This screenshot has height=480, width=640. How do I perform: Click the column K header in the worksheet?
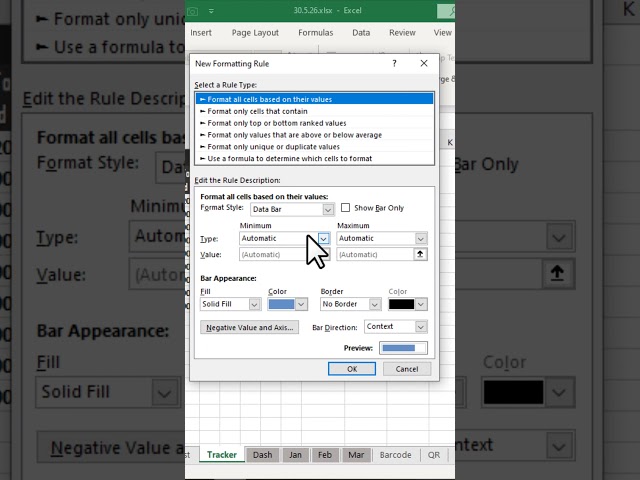click(450, 142)
